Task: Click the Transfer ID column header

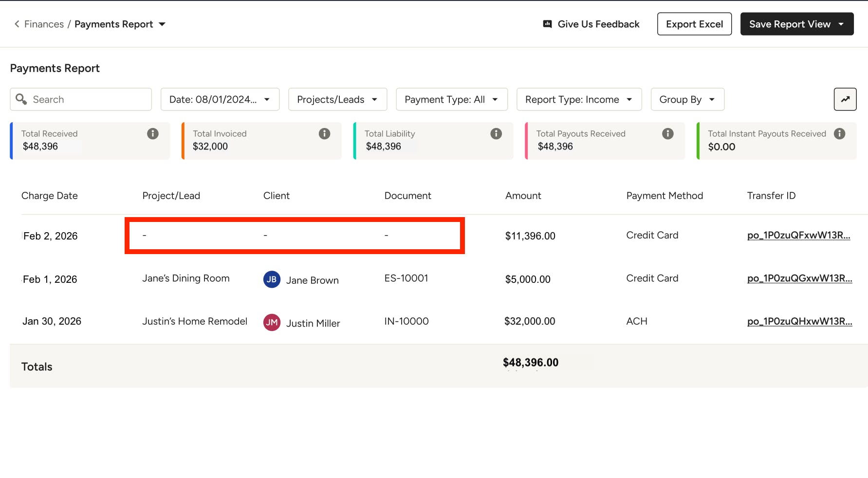Action: point(771,196)
